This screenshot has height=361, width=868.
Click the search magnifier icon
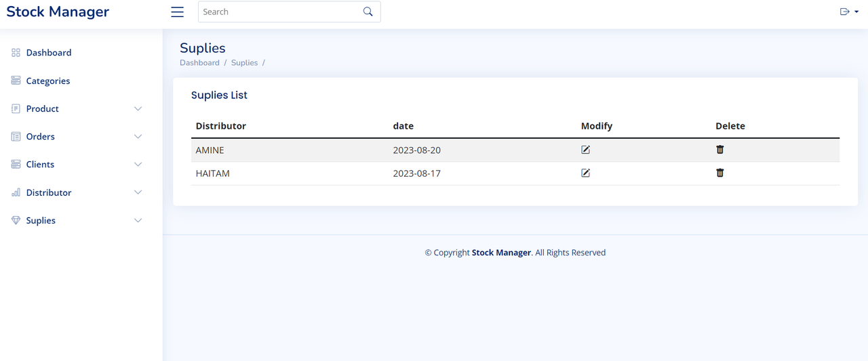coord(368,12)
